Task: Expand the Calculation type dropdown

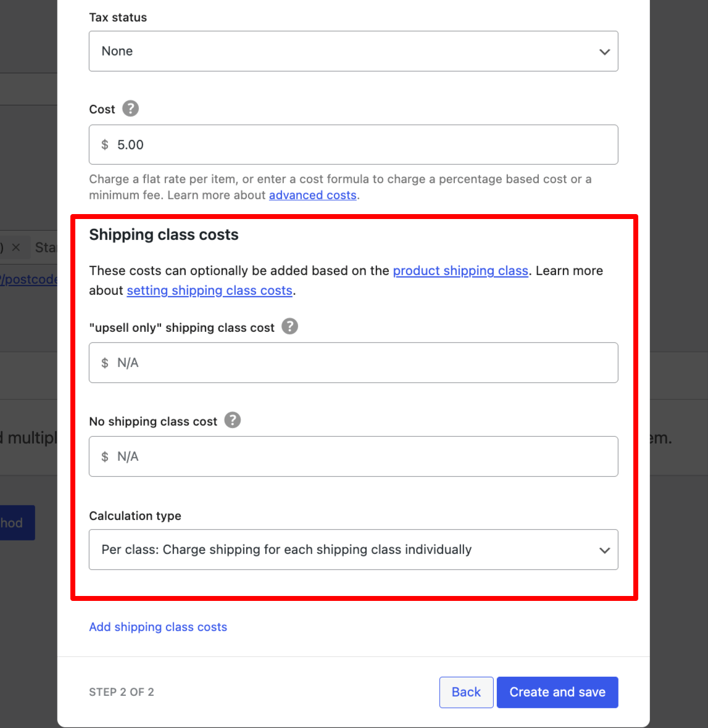Action: click(353, 550)
